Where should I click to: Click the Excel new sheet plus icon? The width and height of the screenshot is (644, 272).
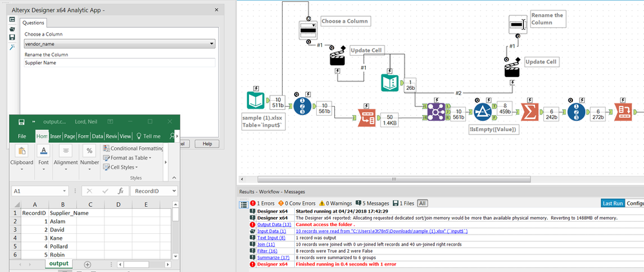coord(88,264)
